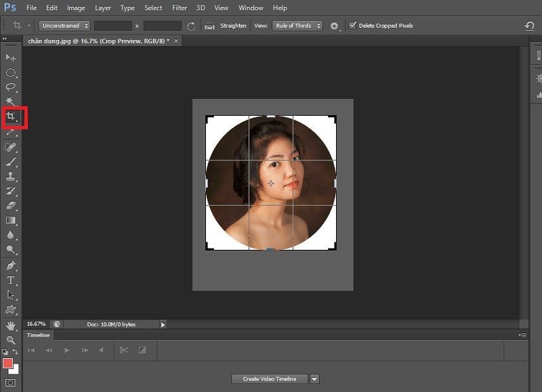The image size is (542, 392).
Task: Open the Unconstrained aspect ratio dropdown
Action: click(64, 25)
